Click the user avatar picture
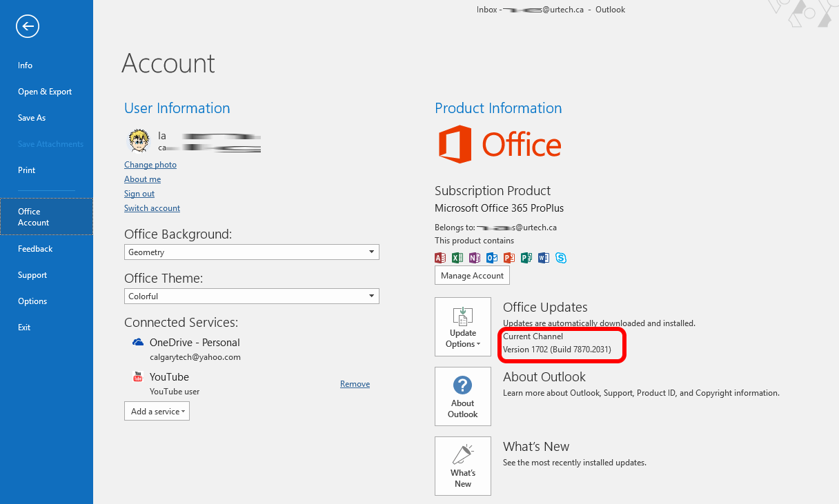 click(x=139, y=141)
